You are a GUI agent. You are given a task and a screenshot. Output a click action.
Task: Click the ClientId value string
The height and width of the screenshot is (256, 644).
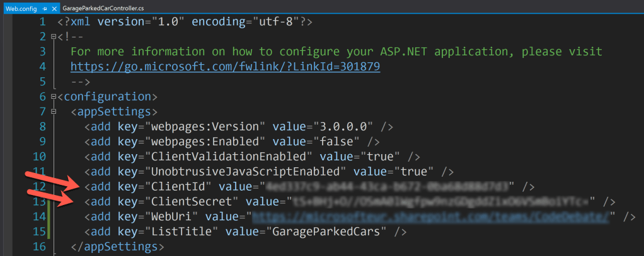click(x=388, y=187)
